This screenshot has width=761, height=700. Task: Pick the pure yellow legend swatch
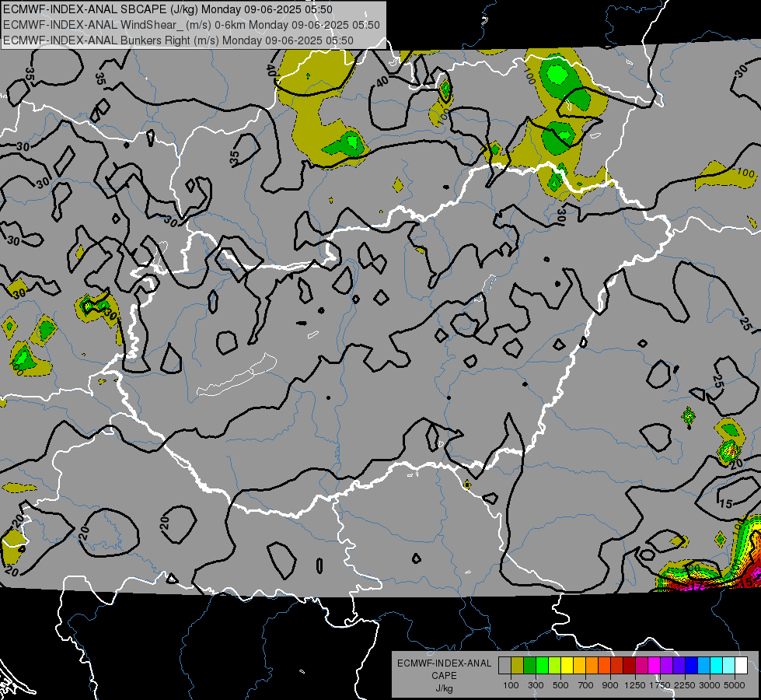click(567, 666)
